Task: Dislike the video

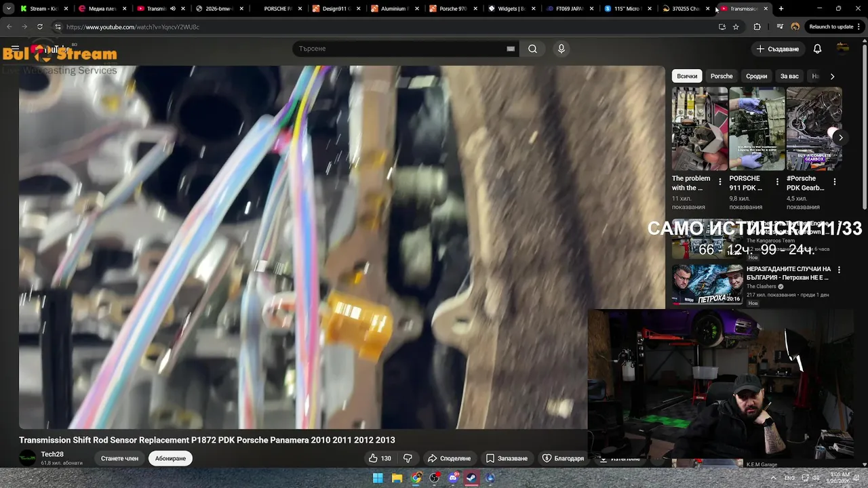Action: pos(407,458)
